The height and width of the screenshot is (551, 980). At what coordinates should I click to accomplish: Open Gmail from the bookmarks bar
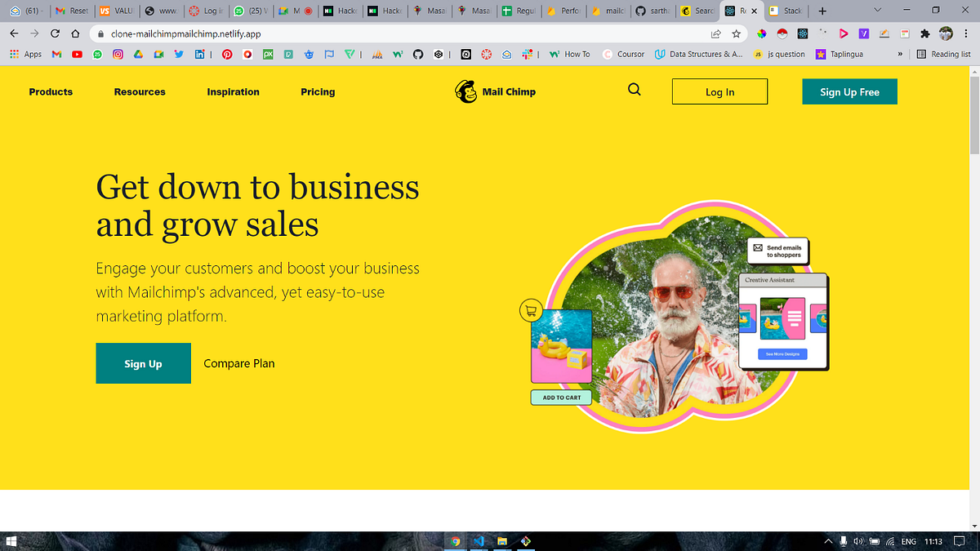coord(56,54)
